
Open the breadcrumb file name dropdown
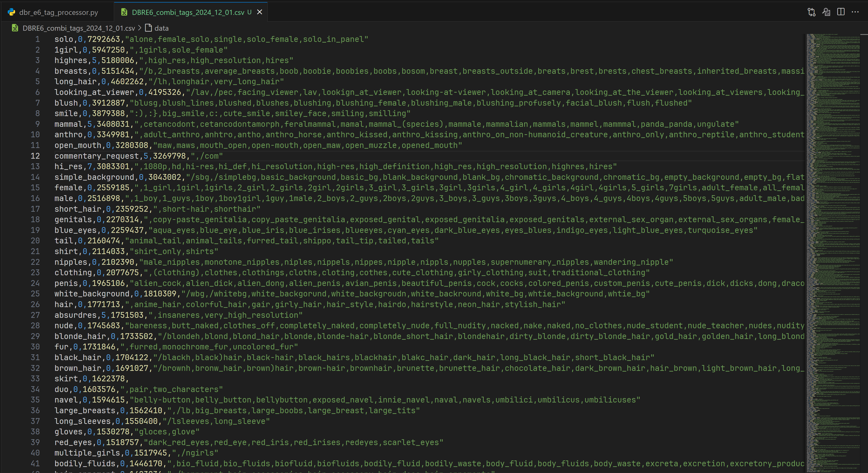[x=78, y=28]
